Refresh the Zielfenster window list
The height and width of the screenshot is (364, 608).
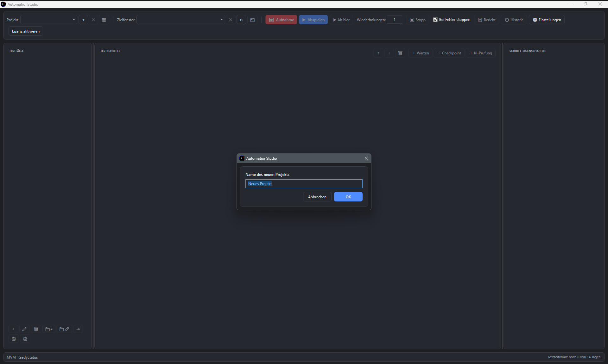pos(241,20)
